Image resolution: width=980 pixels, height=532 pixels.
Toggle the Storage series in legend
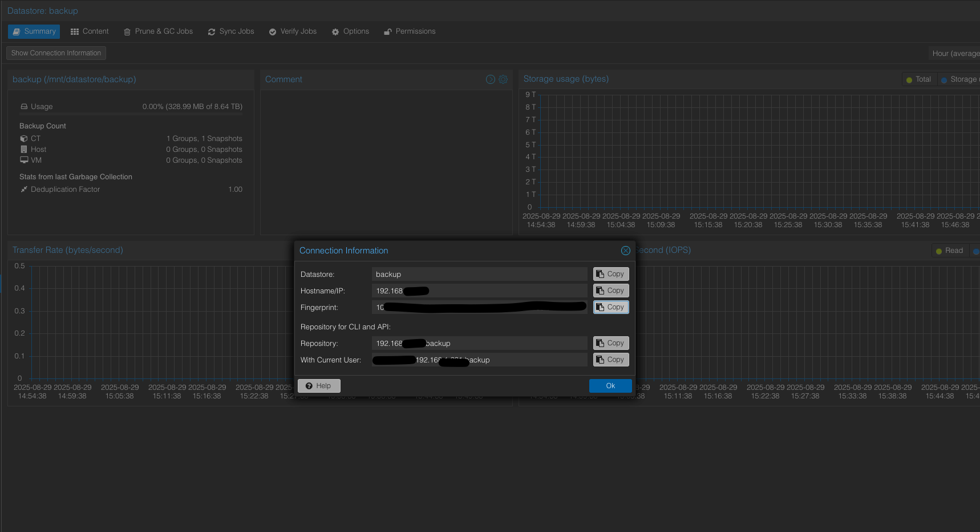(959, 79)
